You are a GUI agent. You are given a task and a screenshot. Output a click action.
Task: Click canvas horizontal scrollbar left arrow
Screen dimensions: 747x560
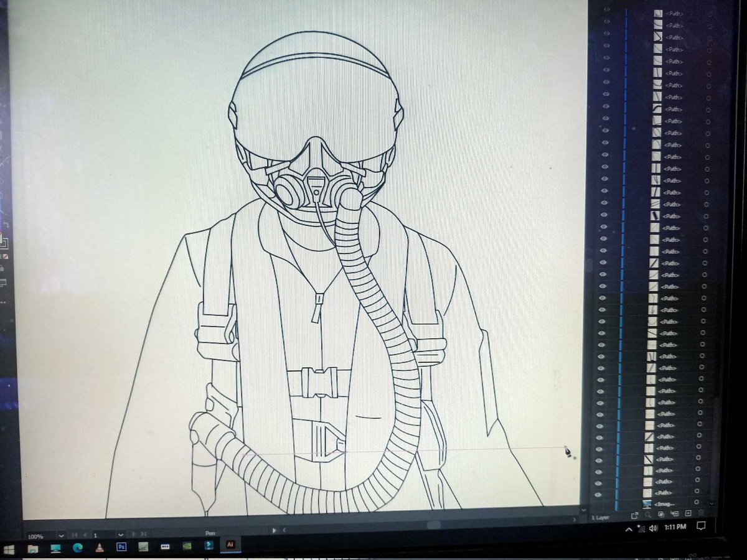click(x=284, y=530)
